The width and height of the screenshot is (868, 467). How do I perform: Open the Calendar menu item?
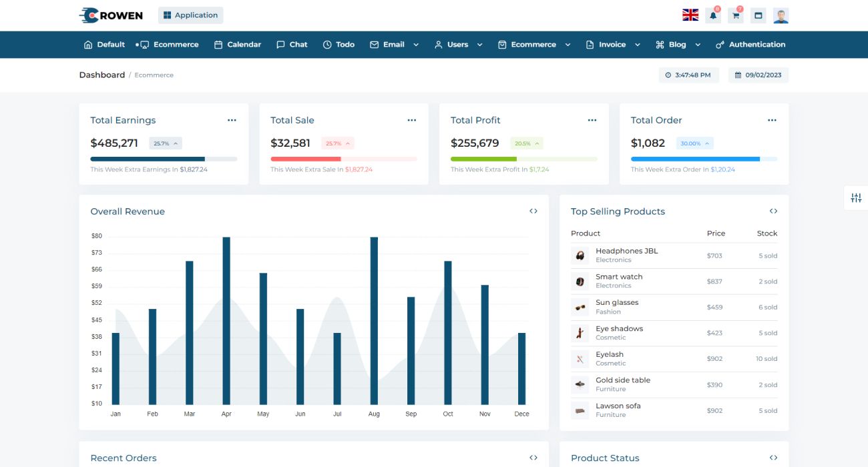click(237, 45)
